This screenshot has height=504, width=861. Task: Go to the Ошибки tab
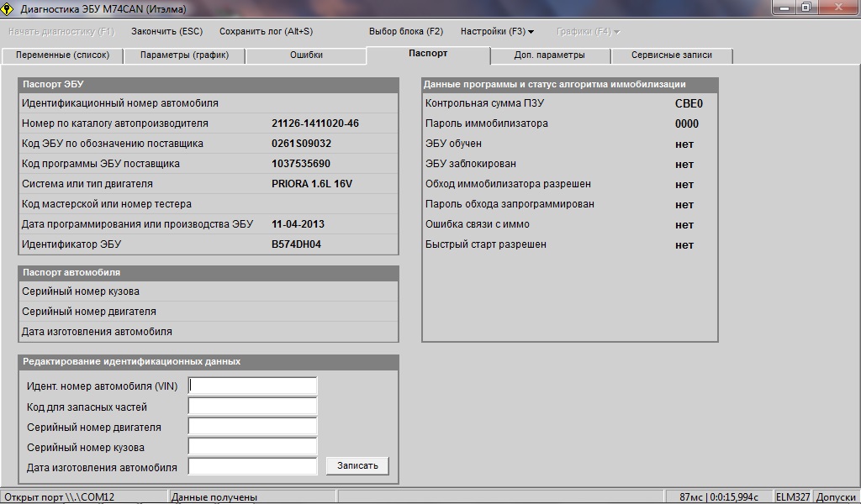pos(306,55)
